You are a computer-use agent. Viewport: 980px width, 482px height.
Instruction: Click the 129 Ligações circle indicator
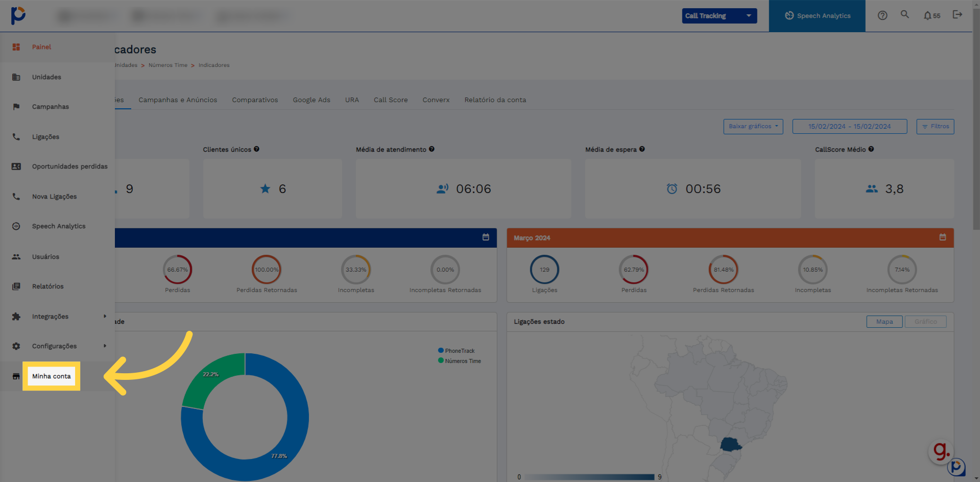pos(545,270)
